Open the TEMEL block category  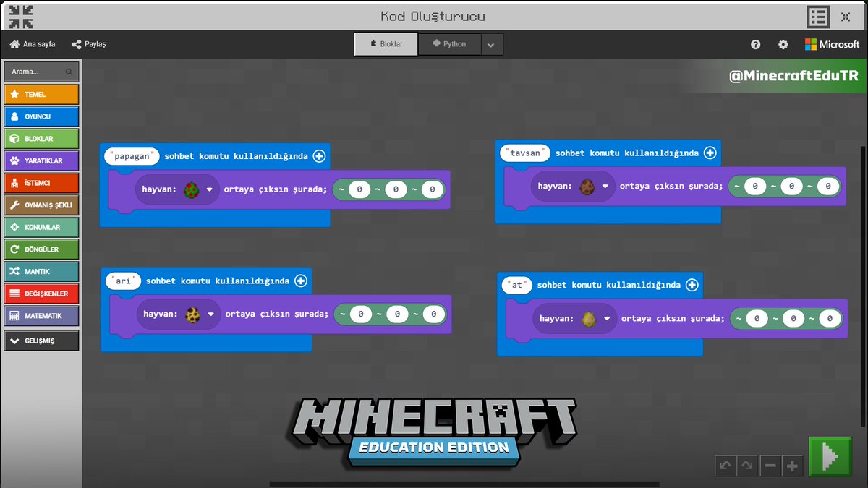[x=41, y=94]
